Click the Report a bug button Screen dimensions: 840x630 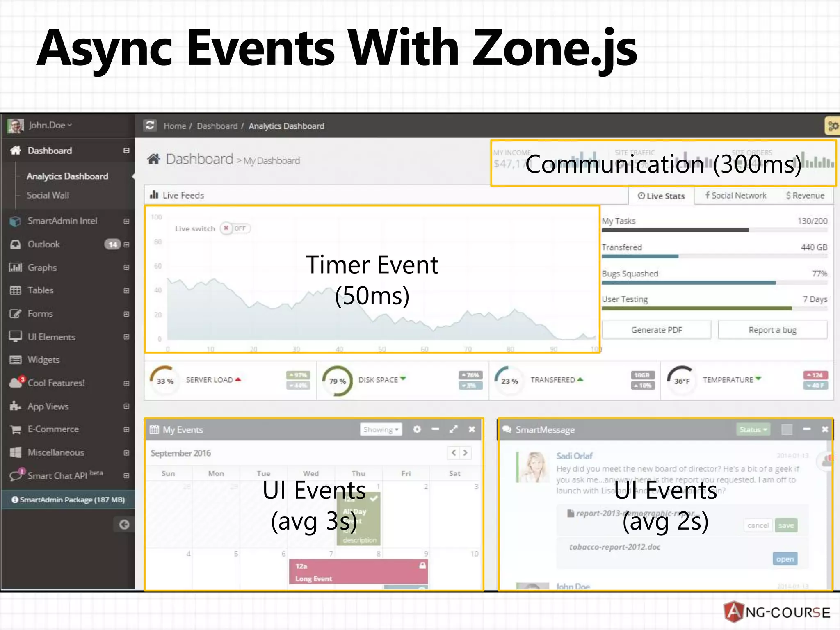coord(772,330)
